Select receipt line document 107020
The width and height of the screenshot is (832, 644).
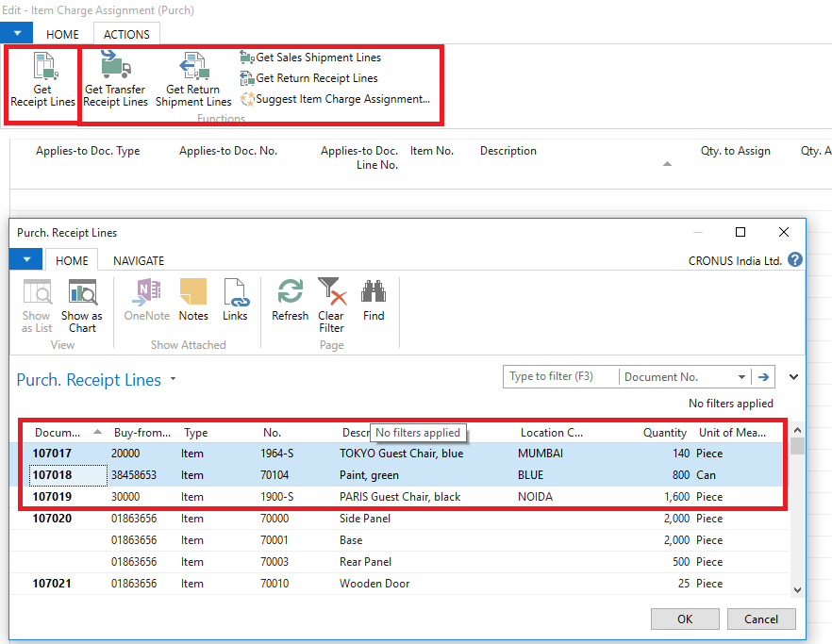click(x=52, y=519)
